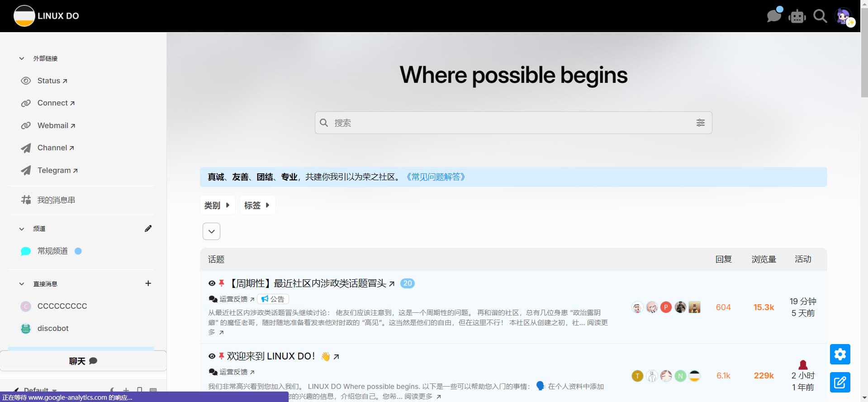868x402 pixels.
Task: Click the watching eye icon on 【周期性】 topic
Action: click(212, 283)
